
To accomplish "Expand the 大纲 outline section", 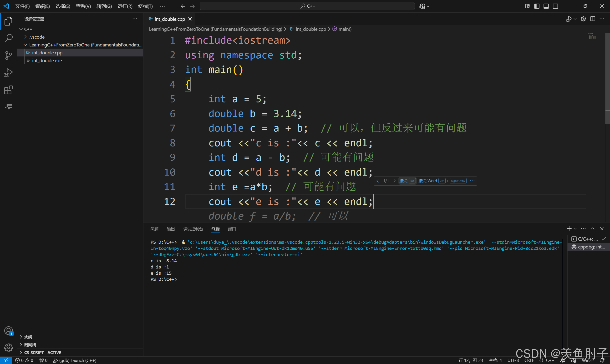I will click(x=28, y=337).
